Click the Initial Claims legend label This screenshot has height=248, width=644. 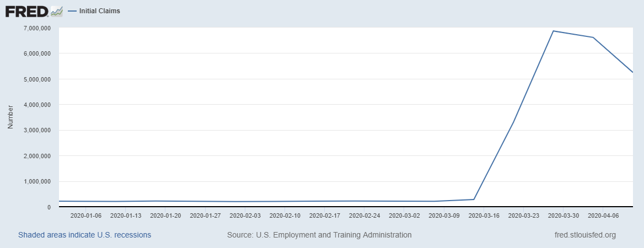(x=99, y=11)
